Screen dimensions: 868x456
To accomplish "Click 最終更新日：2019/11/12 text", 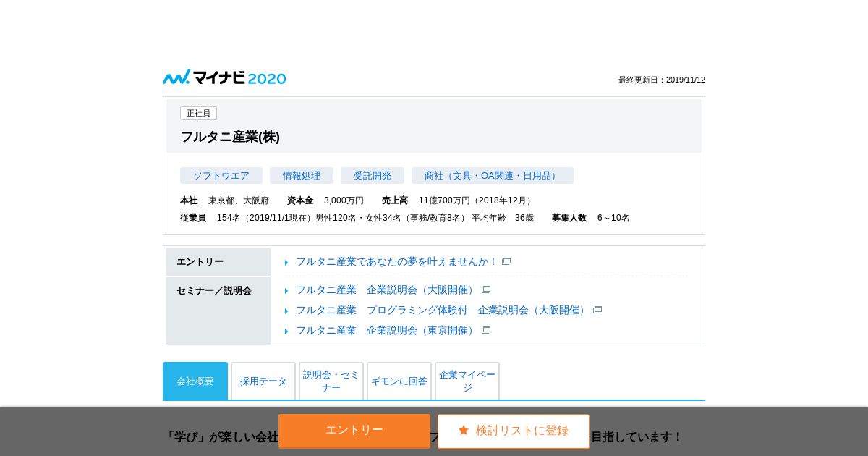I will tap(662, 80).
